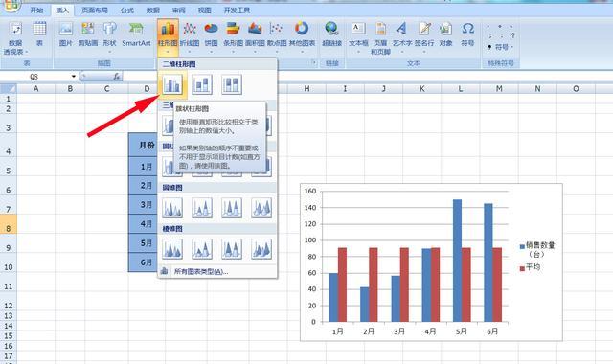Insert a SmartArt graphic
Screen dimensions: 613x364
(x=136, y=34)
